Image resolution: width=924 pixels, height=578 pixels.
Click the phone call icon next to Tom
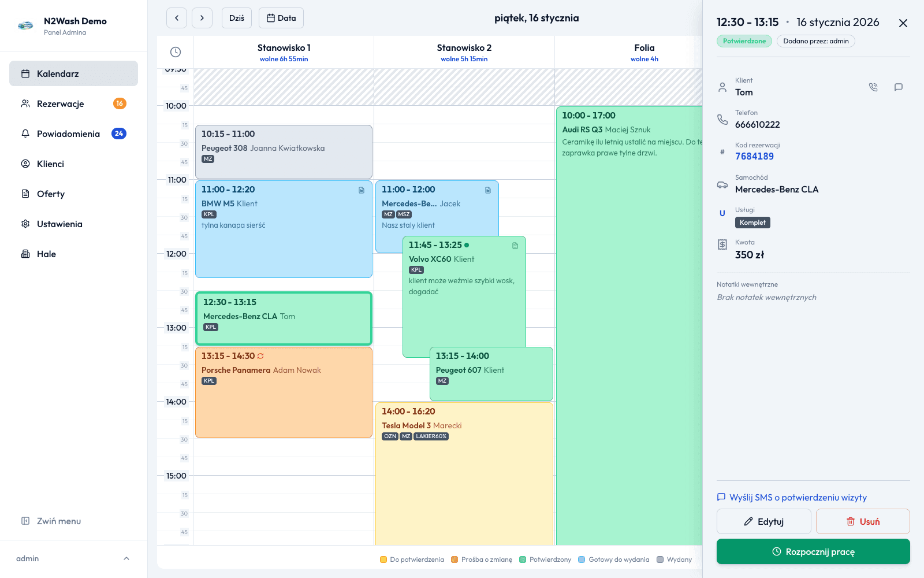(873, 87)
